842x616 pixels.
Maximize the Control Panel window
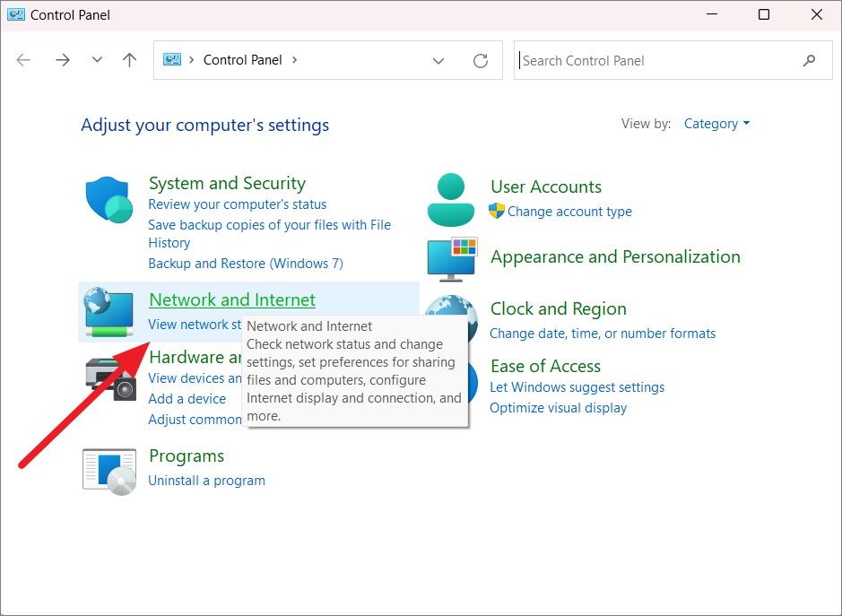(764, 14)
